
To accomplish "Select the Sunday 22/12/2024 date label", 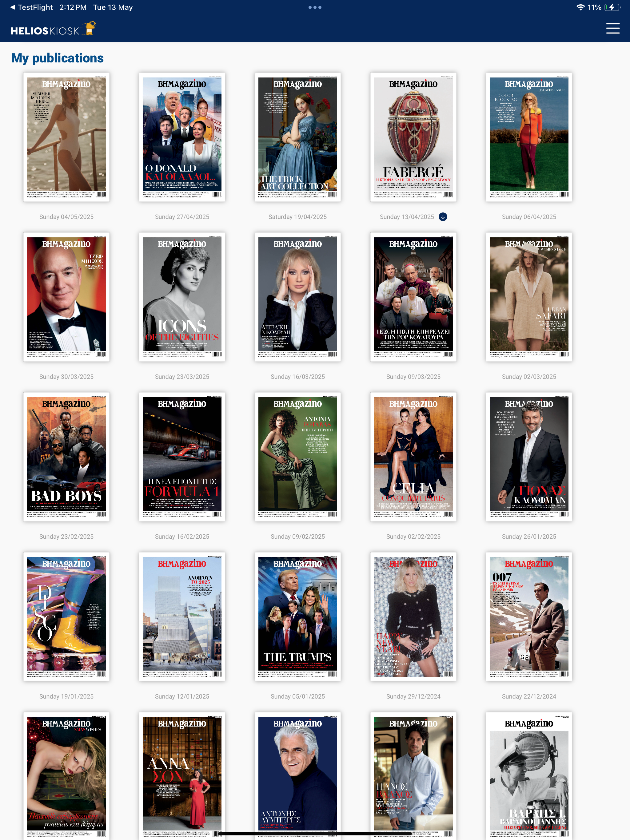I will [x=529, y=696].
